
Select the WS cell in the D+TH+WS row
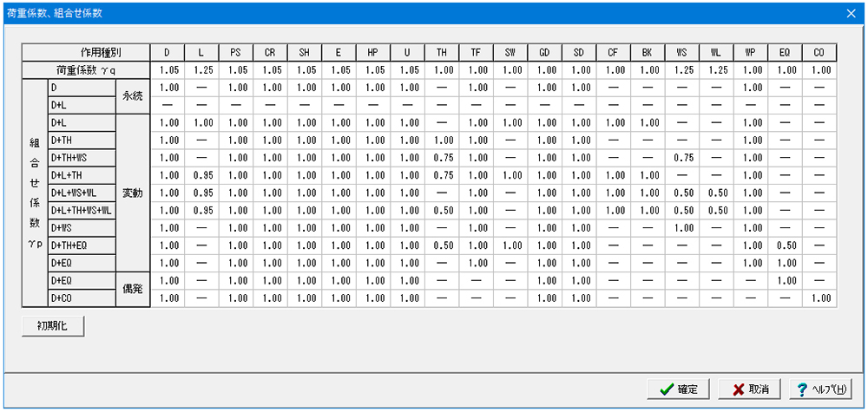[x=682, y=158]
